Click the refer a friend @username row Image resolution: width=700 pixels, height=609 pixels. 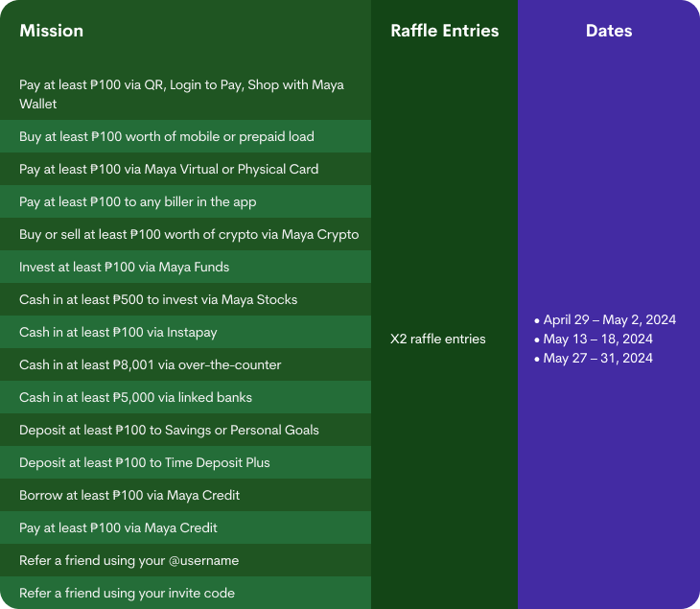click(x=128, y=560)
